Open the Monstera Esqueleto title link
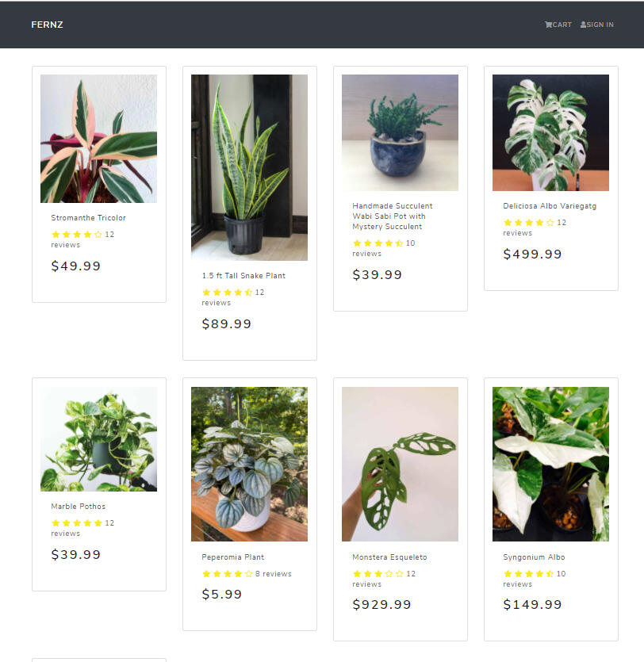Screen dimensions: 644x662 pos(389,557)
